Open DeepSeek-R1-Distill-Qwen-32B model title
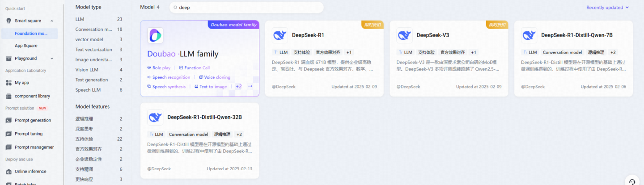 tap(204, 118)
